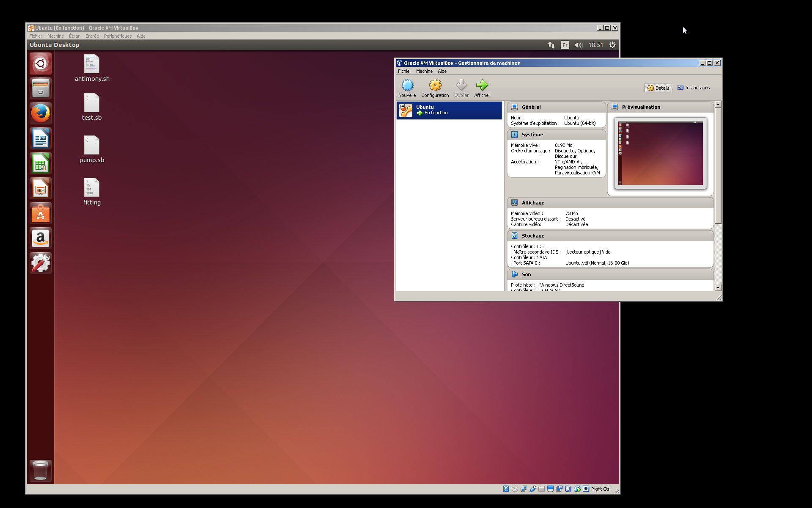Viewport: 812px width, 508px height.
Task: Click display monitor icon in VM status bar
Action: click(551, 489)
